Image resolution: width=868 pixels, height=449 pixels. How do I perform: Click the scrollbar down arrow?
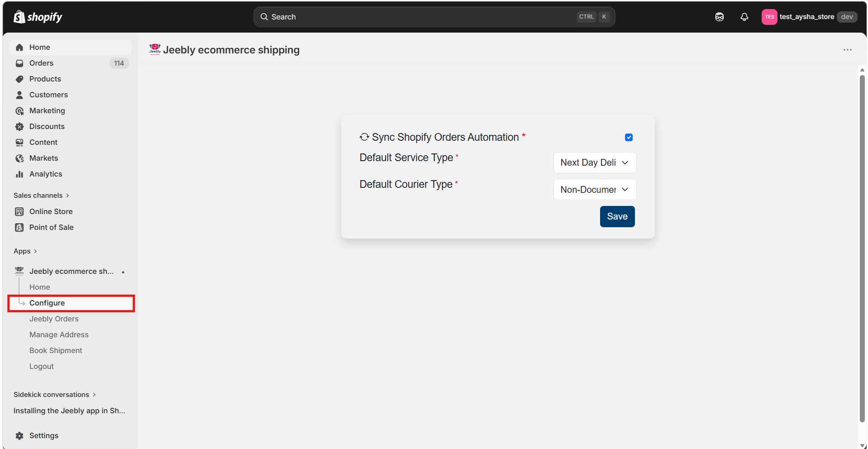[862, 445]
